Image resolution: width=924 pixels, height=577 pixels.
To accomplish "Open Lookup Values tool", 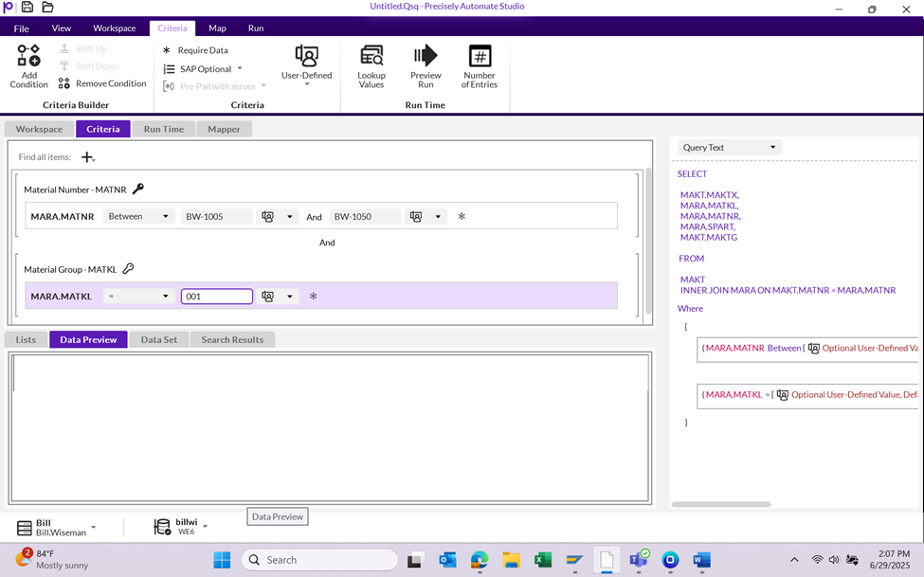I will tap(371, 57).
